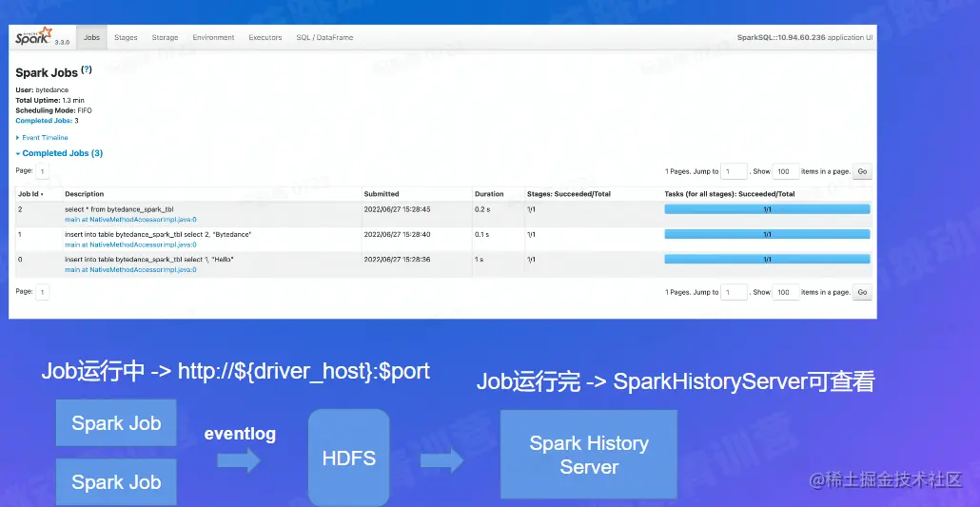
Task: Focus the top Jump to page field
Action: pyautogui.click(x=734, y=171)
